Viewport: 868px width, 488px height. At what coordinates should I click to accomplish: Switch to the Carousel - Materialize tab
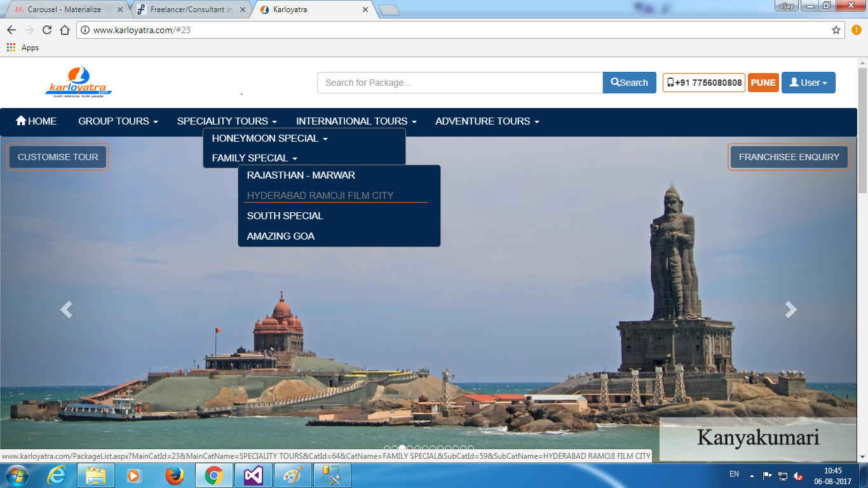(x=64, y=10)
